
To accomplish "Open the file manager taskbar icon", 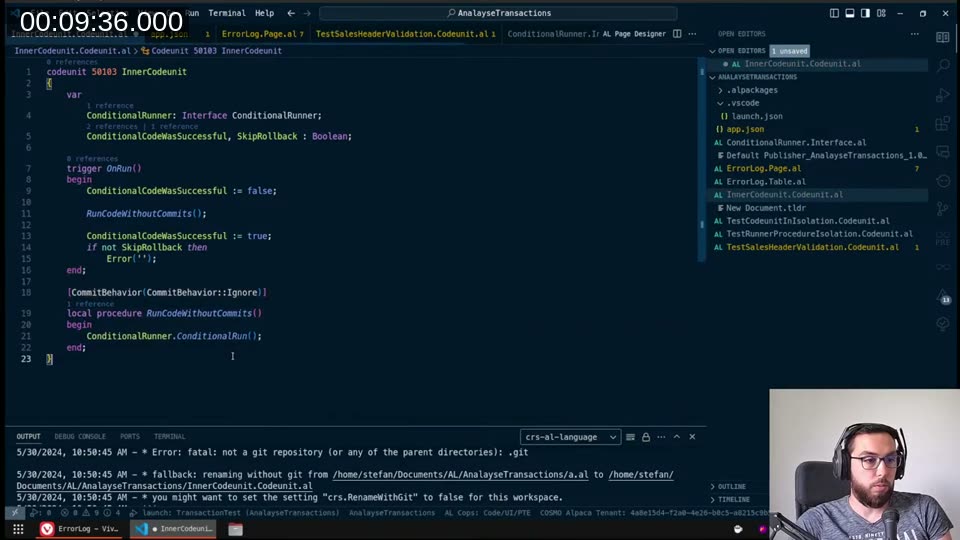I will [x=236, y=529].
